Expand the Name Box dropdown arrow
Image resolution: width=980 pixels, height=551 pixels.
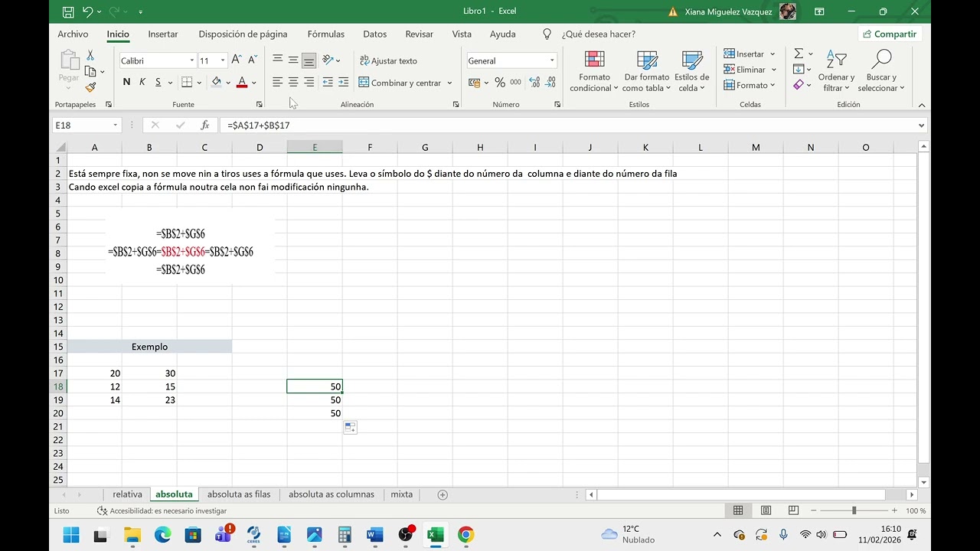coord(116,125)
